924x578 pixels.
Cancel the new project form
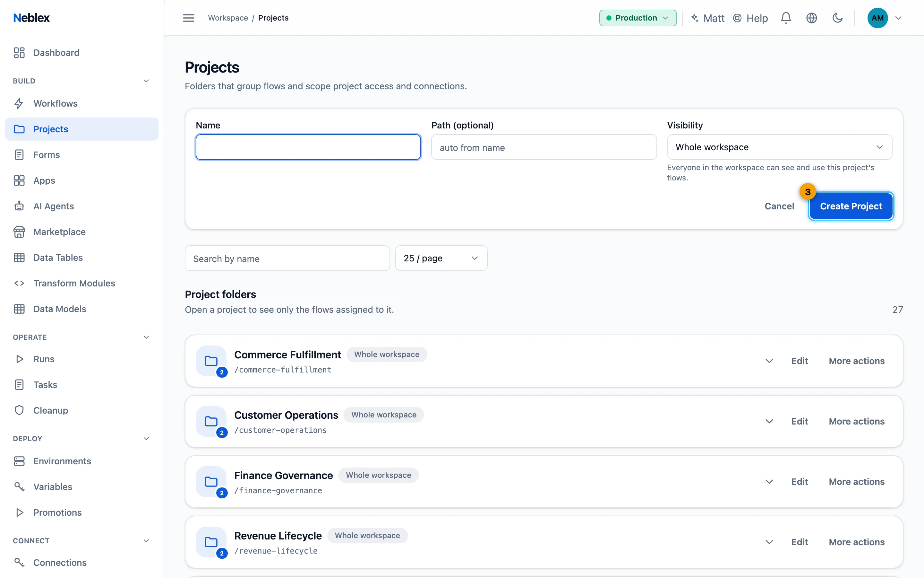pyautogui.click(x=779, y=206)
